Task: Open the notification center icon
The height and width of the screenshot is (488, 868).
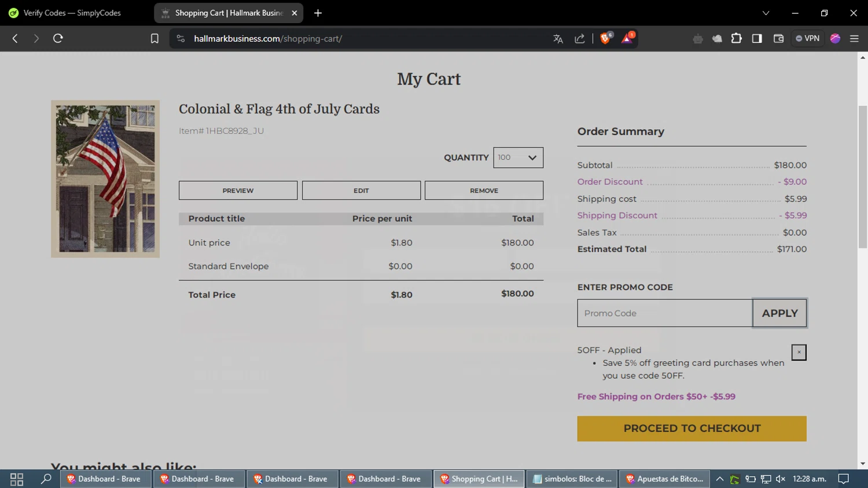Action: pos(844,479)
